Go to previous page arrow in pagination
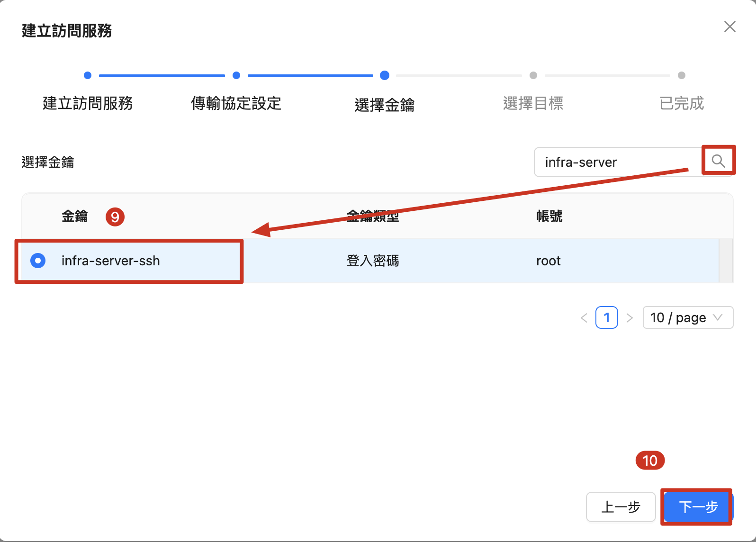This screenshot has width=756, height=542. tap(584, 318)
